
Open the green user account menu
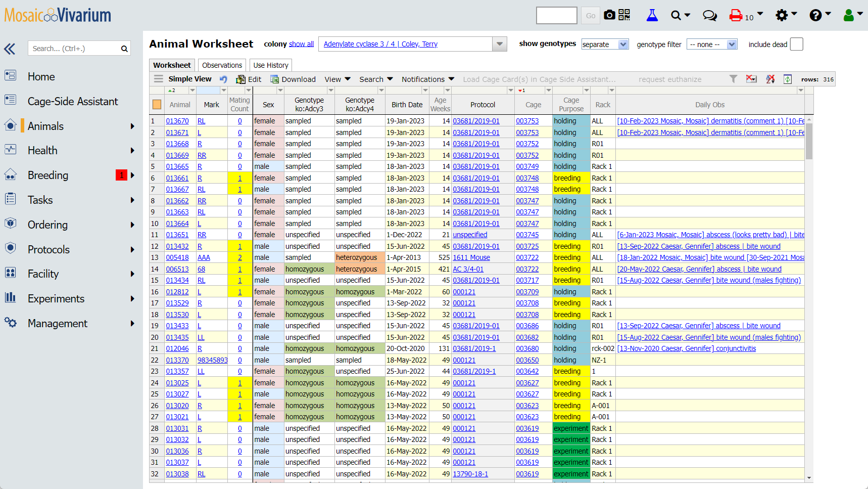[x=853, y=15]
